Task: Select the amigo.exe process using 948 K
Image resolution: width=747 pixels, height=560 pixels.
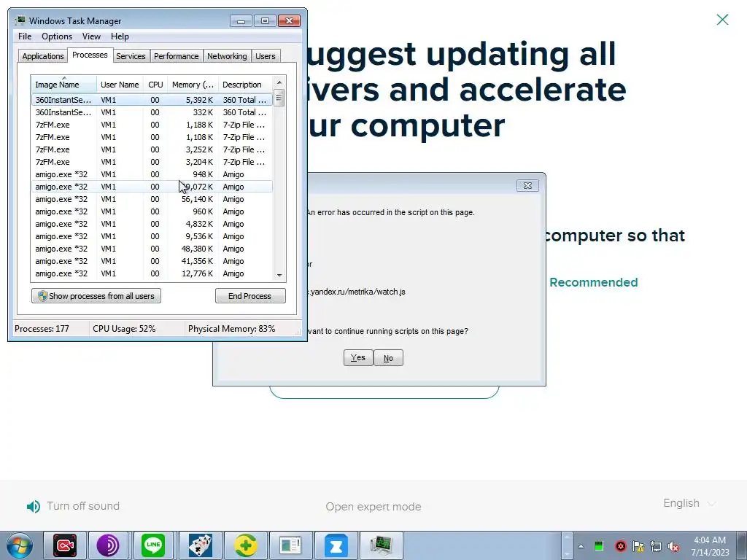Action: 152,174
